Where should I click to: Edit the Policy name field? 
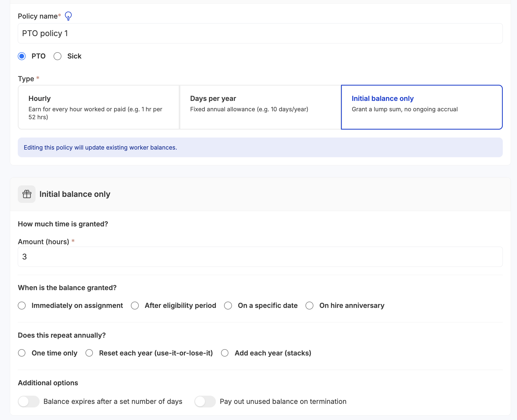click(260, 33)
